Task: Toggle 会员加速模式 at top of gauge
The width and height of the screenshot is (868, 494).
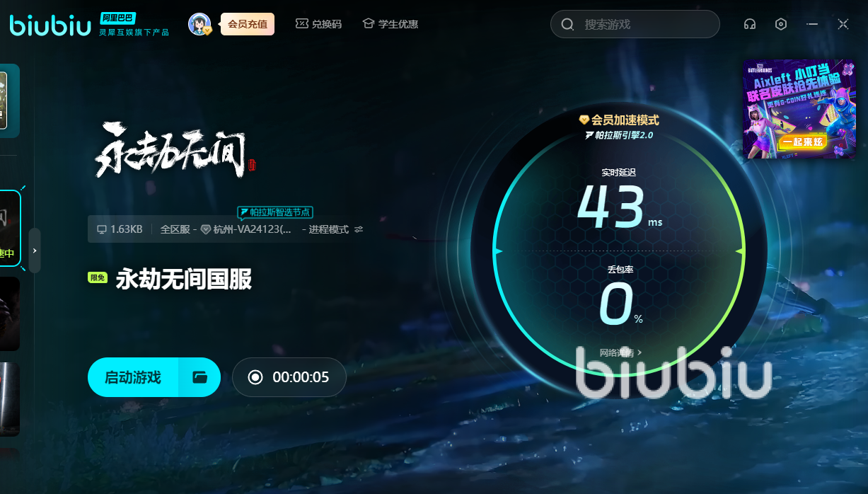Action: click(619, 120)
